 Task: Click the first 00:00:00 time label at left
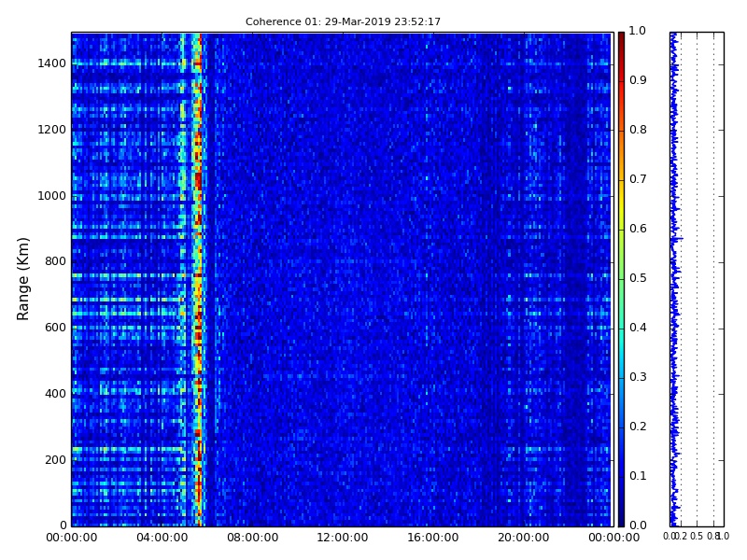72,538
